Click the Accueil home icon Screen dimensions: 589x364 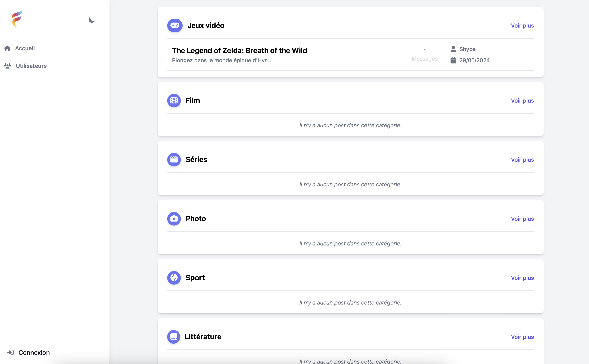pyautogui.click(x=7, y=48)
